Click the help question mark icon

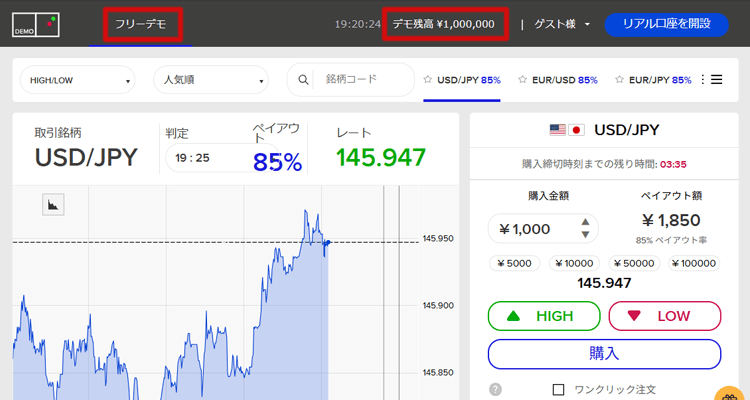click(x=496, y=389)
